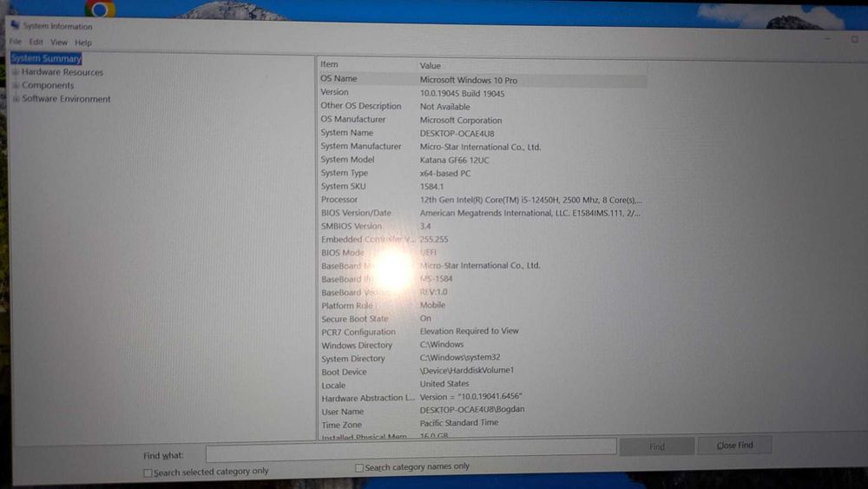Select System Summary in the tree

pos(46,58)
